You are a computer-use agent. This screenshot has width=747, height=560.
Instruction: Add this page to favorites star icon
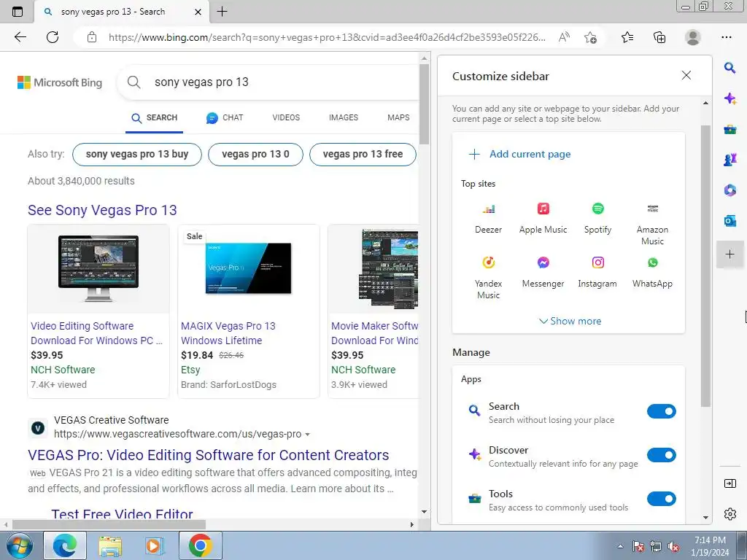tap(591, 37)
